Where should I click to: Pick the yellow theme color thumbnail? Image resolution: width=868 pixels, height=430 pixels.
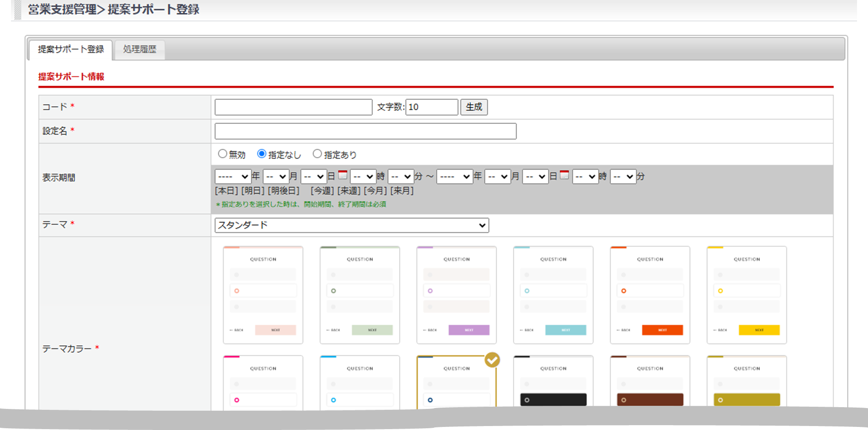746,295
